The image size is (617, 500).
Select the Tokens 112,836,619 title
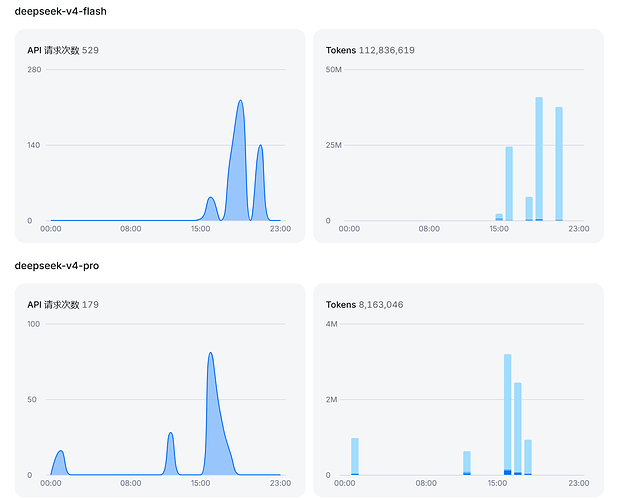coord(370,50)
